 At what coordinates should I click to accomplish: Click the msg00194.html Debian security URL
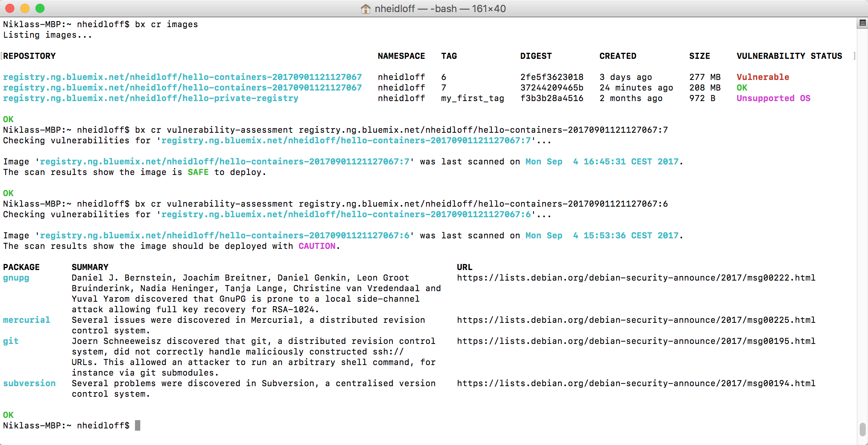[636, 383]
